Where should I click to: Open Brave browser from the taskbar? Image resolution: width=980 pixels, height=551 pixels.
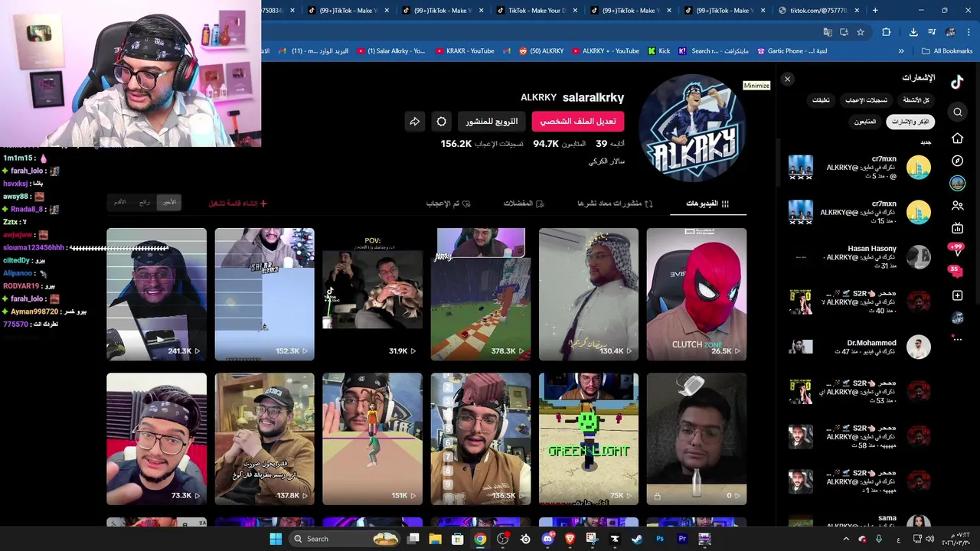click(x=570, y=539)
